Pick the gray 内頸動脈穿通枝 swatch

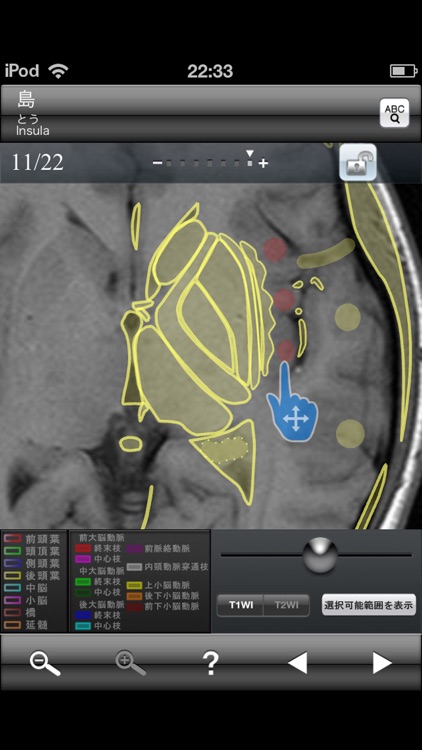pyautogui.click(x=134, y=567)
